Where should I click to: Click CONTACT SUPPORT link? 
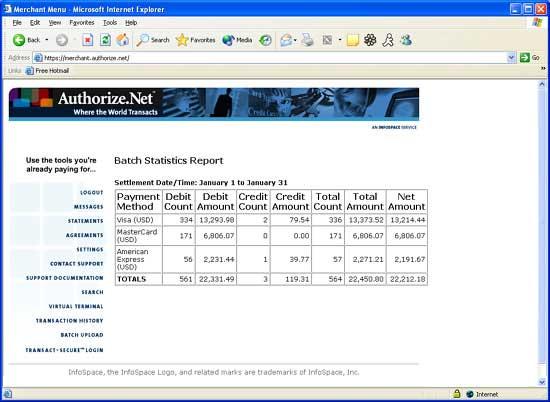[76, 264]
